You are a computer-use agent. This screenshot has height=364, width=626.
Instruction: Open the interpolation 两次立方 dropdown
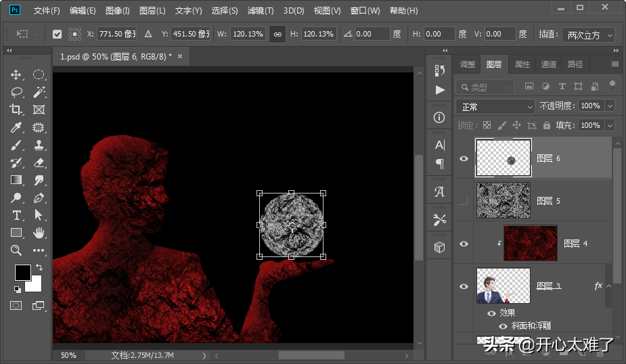click(587, 35)
